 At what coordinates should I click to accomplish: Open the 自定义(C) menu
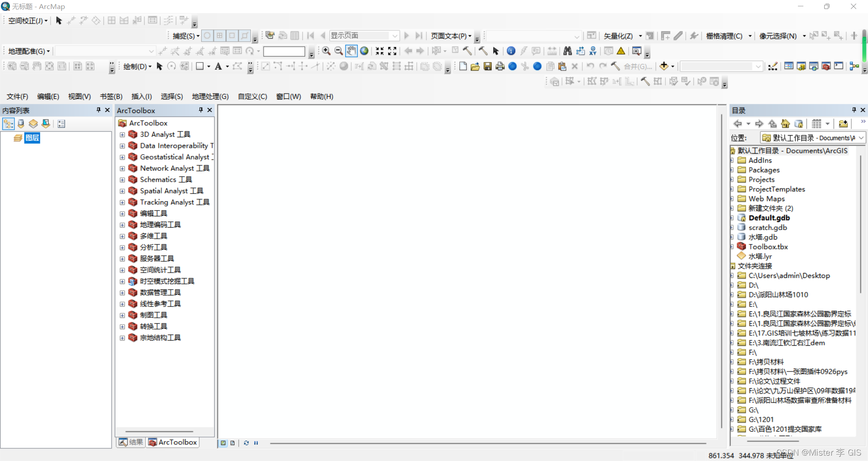252,96
